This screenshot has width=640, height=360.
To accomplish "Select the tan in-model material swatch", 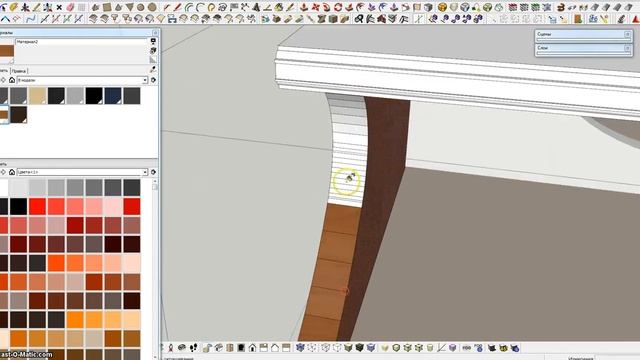I will pyautogui.click(x=37, y=96).
